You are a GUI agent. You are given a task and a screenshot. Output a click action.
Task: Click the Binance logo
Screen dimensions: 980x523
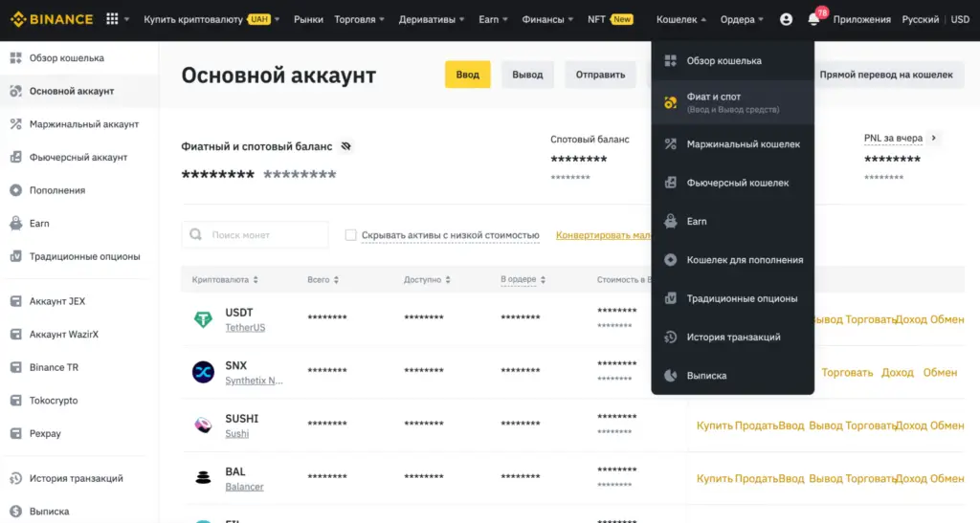52,19
